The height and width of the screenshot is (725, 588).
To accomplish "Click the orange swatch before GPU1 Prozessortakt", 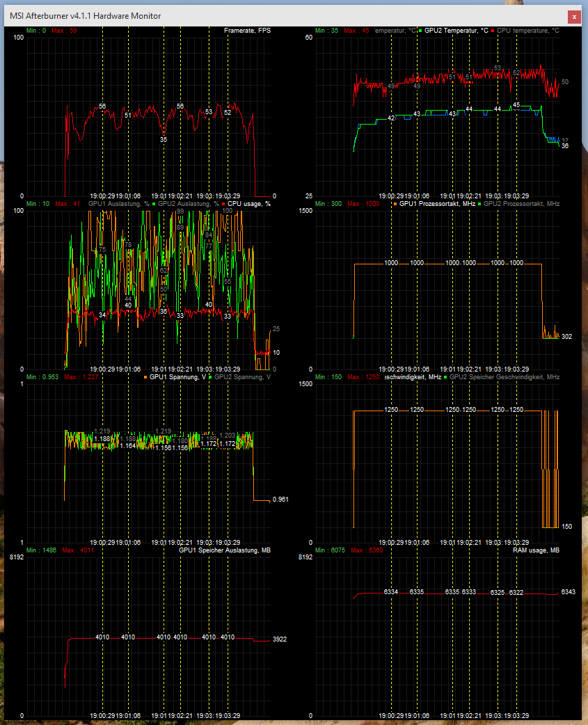I will [395, 204].
